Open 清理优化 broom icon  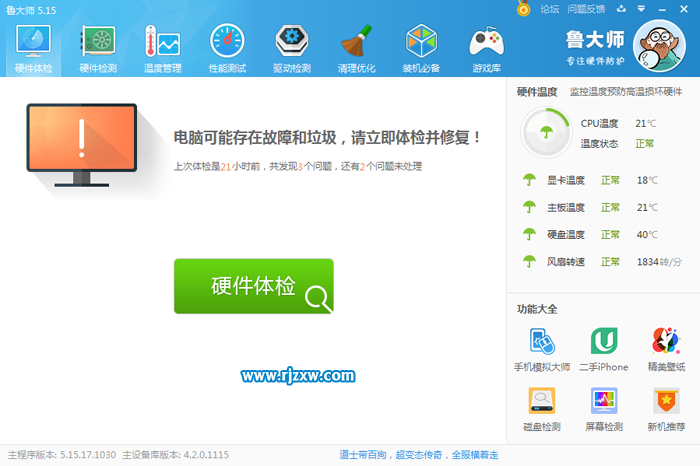[x=356, y=41]
